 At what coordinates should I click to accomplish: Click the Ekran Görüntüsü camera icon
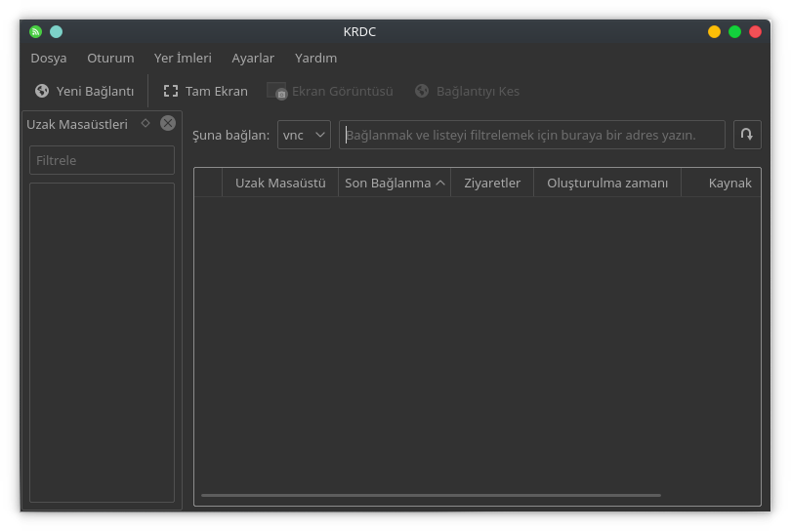[x=276, y=91]
